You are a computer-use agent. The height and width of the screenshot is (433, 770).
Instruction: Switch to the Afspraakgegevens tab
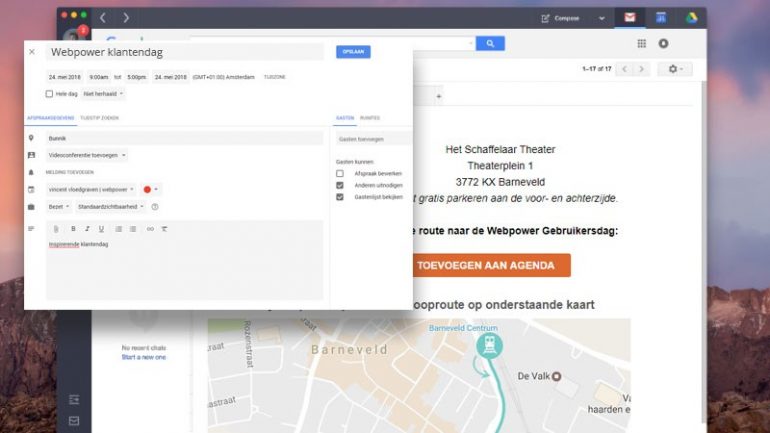pos(51,118)
